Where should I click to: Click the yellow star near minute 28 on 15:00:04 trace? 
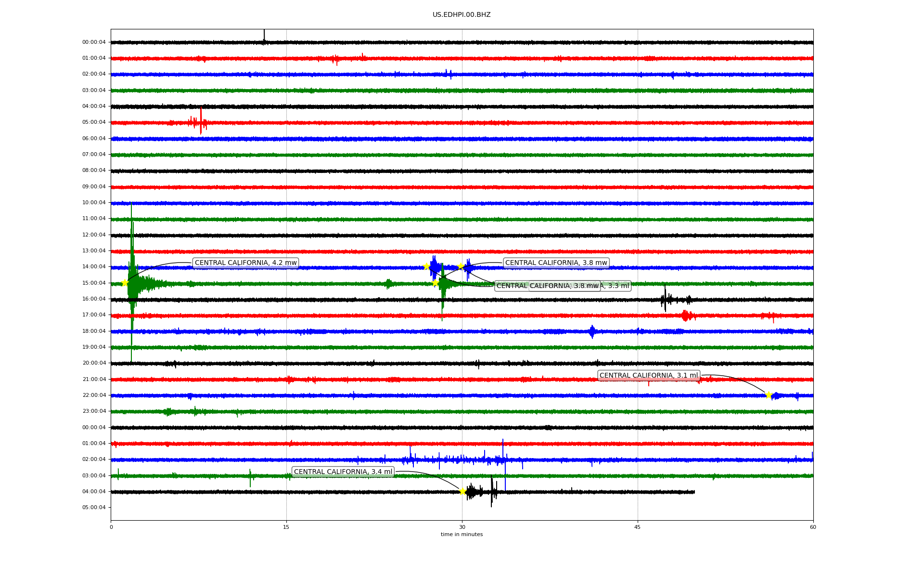click(x=435, y=283)
